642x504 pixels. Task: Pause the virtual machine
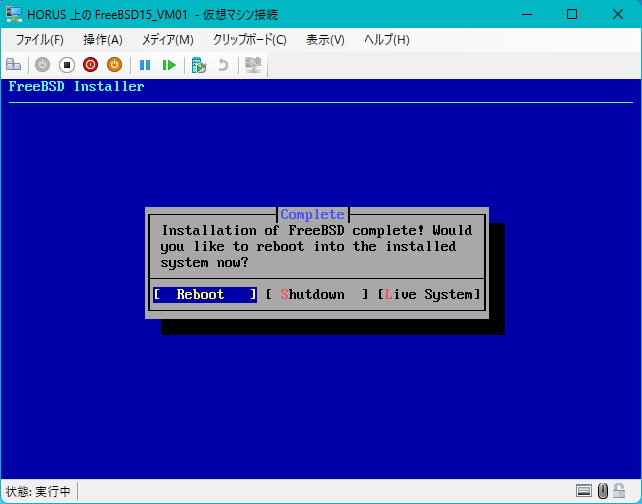pyautogui.click(x=145, y=65)
